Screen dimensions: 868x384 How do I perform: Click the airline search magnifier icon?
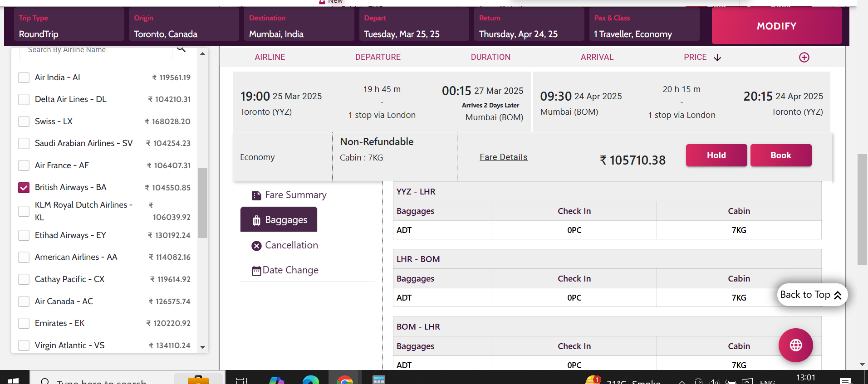point(181,49)
